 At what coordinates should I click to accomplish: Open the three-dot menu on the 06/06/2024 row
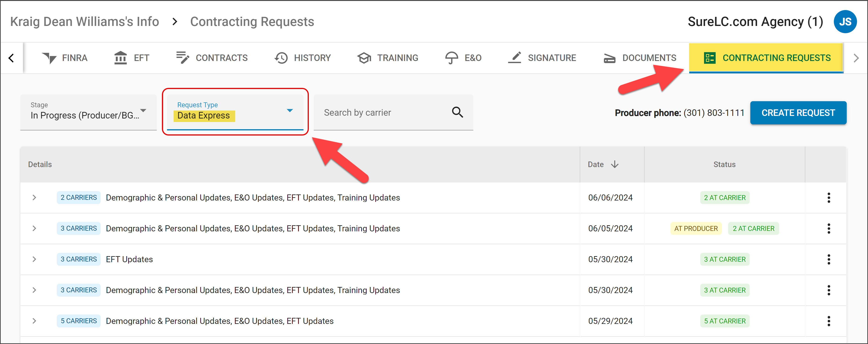click(829, 197)
